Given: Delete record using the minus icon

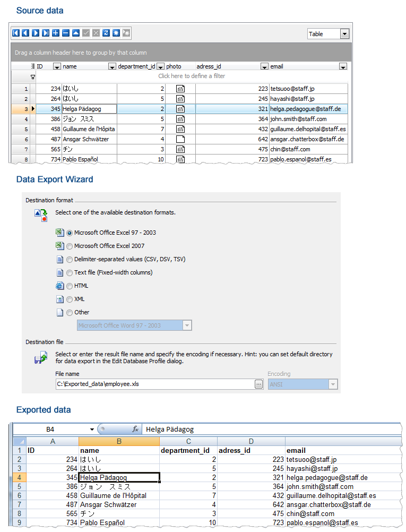Looking at the screenshot, I should [66, 33].
